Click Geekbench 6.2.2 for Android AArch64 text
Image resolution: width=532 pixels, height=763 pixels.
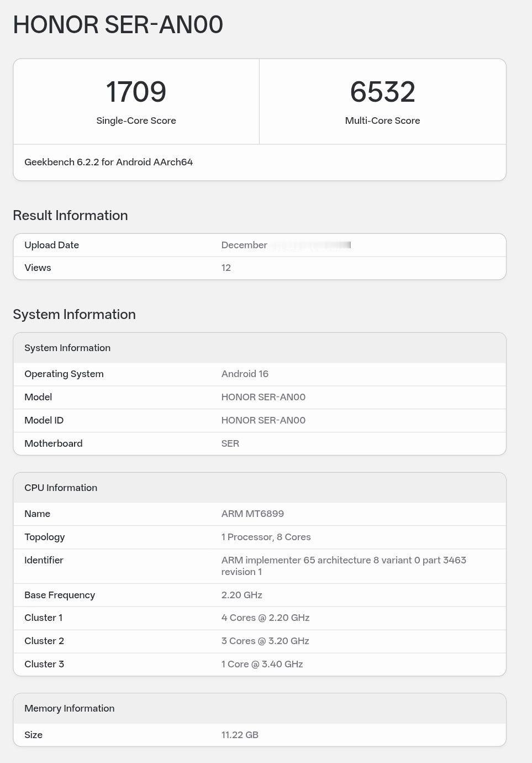point(108,162)
